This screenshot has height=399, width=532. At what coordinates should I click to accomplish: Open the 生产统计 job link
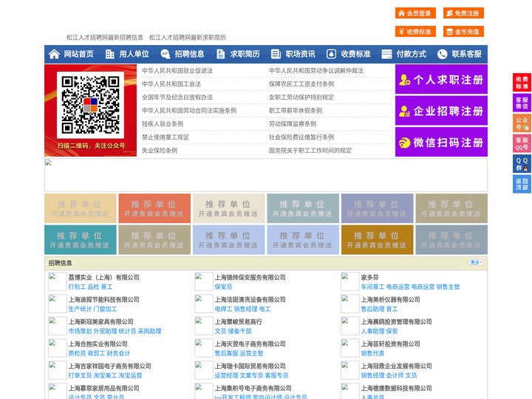[x=80, y=309]
